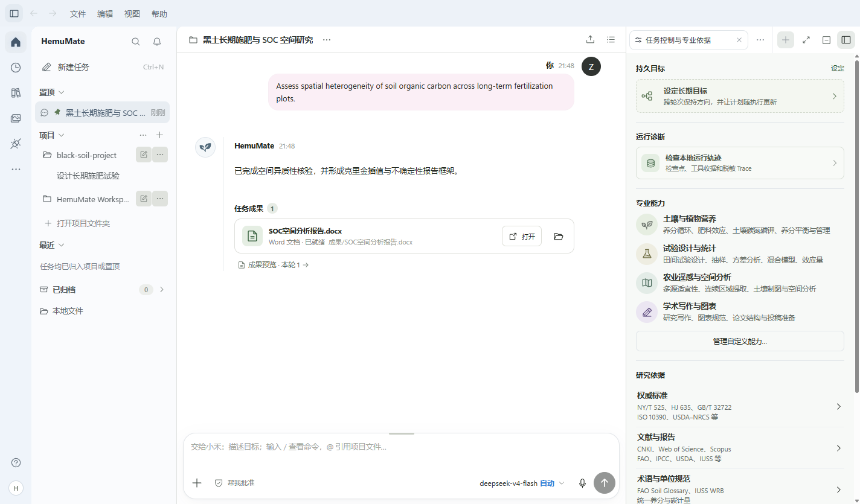Open the 成果预览 · 本轮 1 link
Image resolution: width=860 pixels, height=504 pixels.
coord(273,265)
